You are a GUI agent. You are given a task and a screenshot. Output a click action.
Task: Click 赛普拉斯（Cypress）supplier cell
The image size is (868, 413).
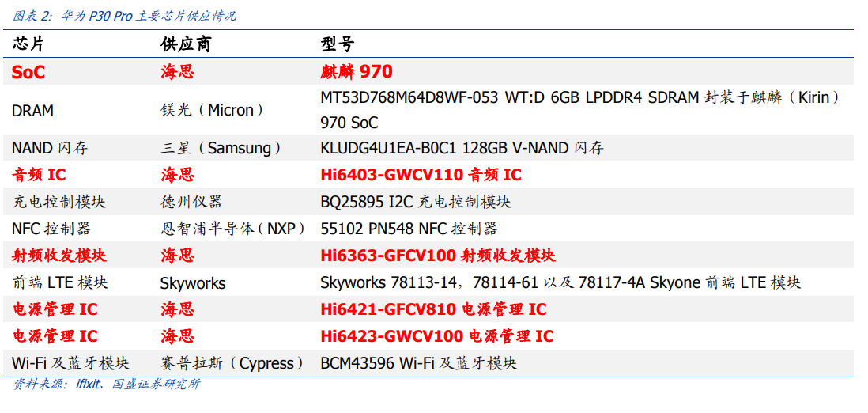(x=233, y=363)
